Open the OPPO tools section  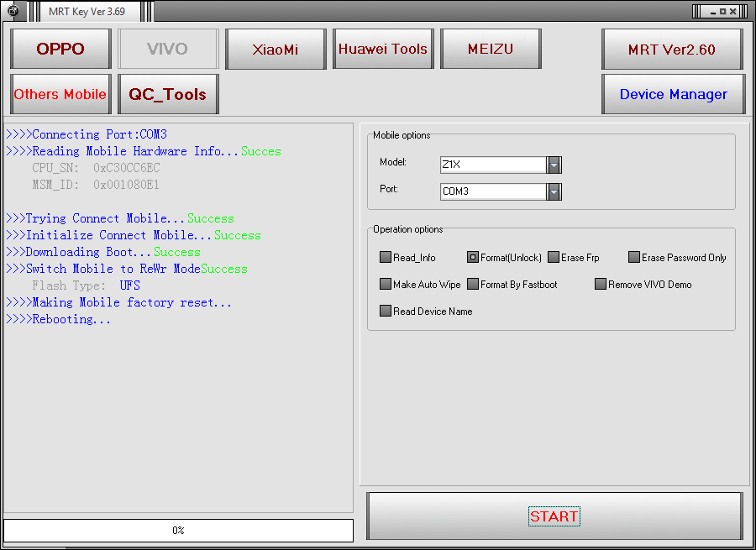60,49
